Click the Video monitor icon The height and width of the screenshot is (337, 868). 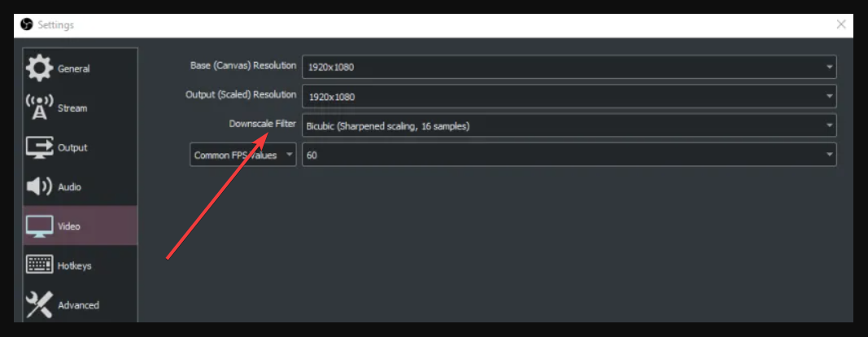tap(39, 226)
